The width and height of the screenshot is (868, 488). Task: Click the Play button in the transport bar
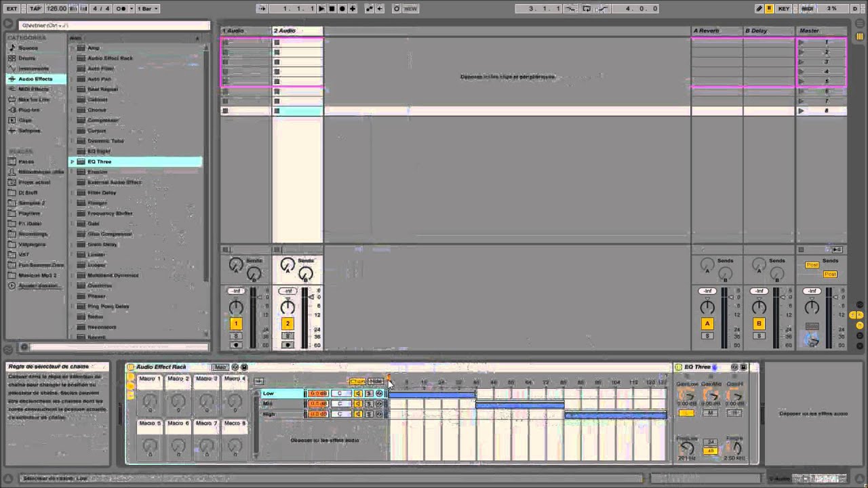coord(321,9)
